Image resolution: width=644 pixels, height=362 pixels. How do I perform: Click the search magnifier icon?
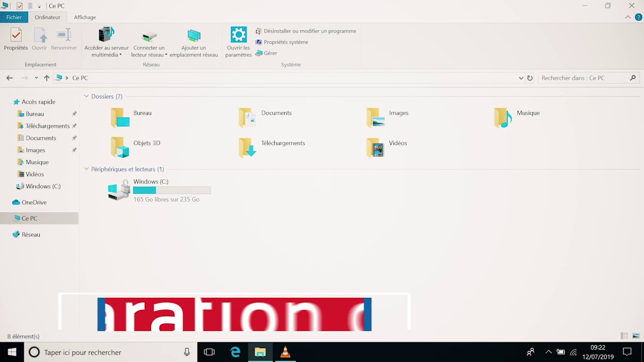[x=633, y=78]
